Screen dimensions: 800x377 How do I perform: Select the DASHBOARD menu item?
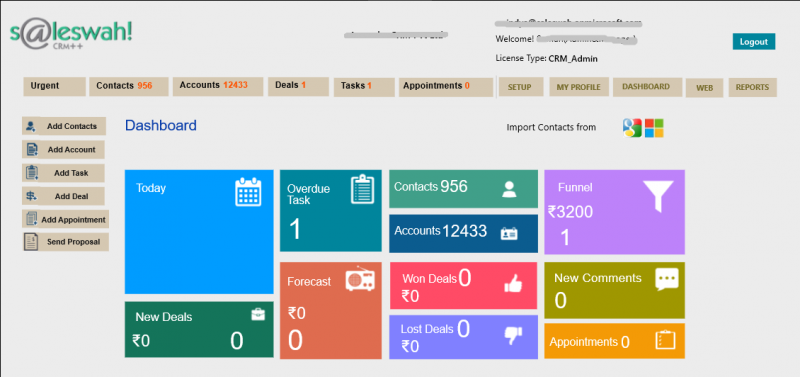(x=648, y=87)
